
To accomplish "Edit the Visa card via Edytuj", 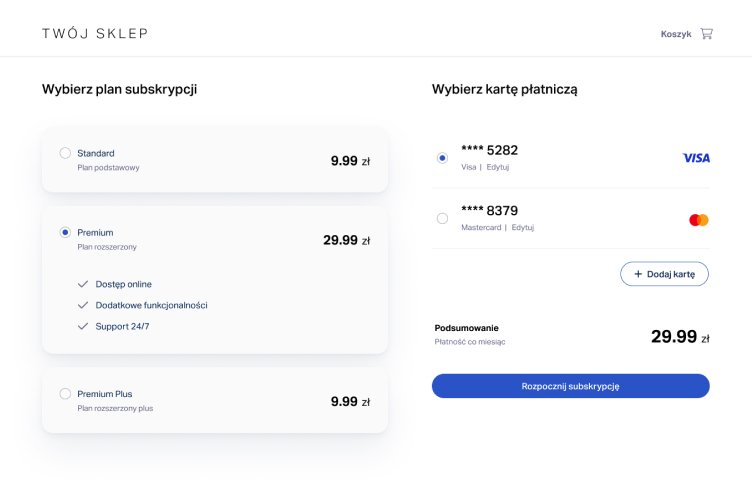I will coord(498,167).
